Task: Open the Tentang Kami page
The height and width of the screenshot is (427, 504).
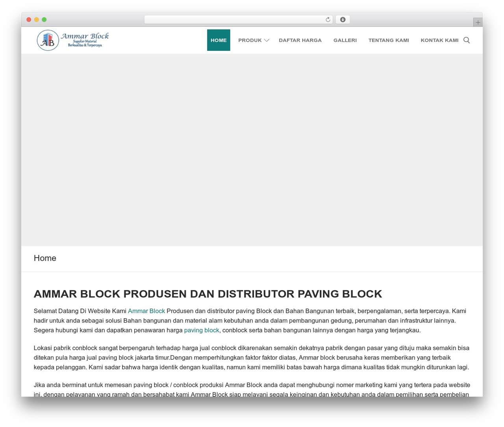Action: tap(389, 40)
